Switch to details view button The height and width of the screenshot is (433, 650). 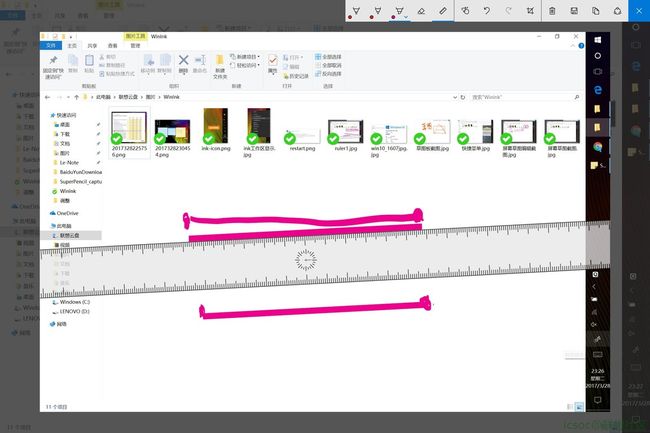(570, 407)
